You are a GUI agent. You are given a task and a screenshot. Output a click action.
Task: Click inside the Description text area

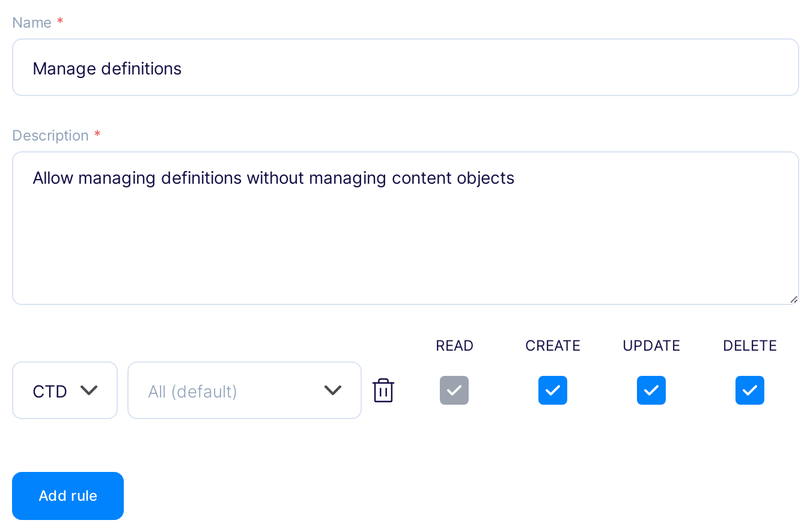click(x=406, y=228)
